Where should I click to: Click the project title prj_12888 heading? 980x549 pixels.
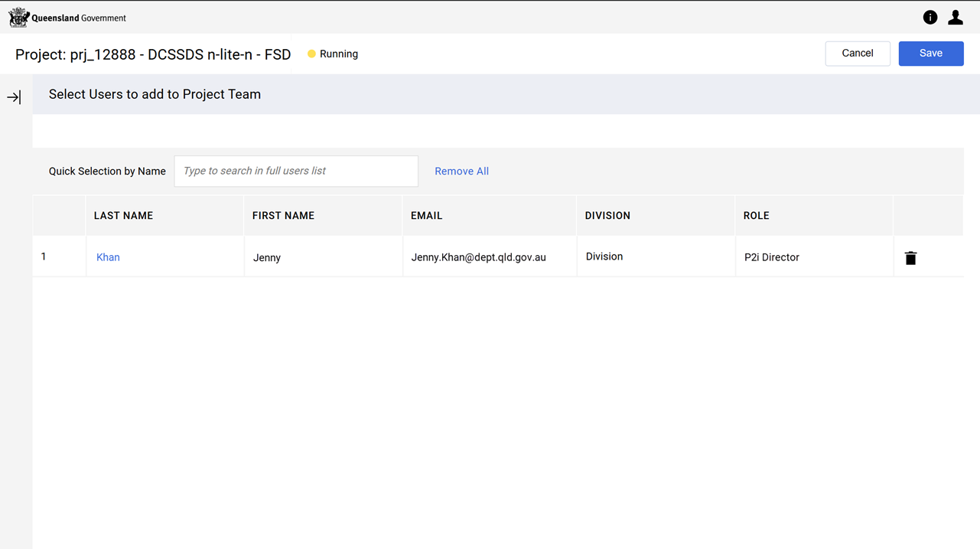[x=153, y=54]
